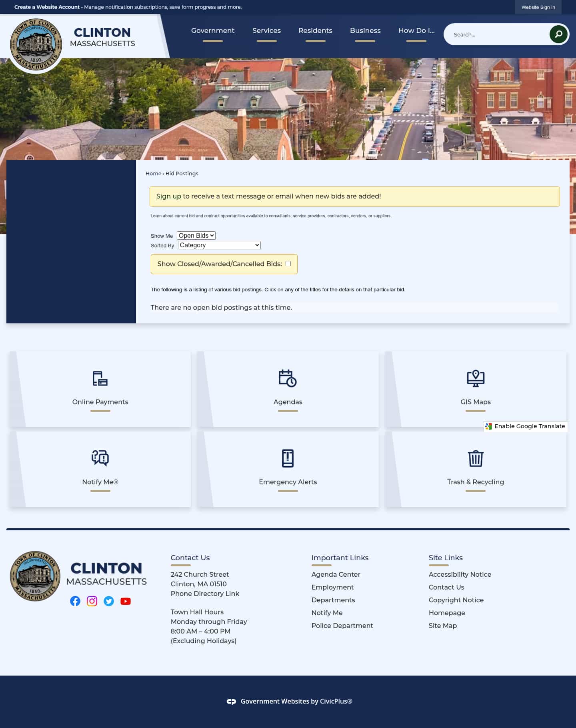Open the Services menu

pyautogui.click(x=266, y=30)
